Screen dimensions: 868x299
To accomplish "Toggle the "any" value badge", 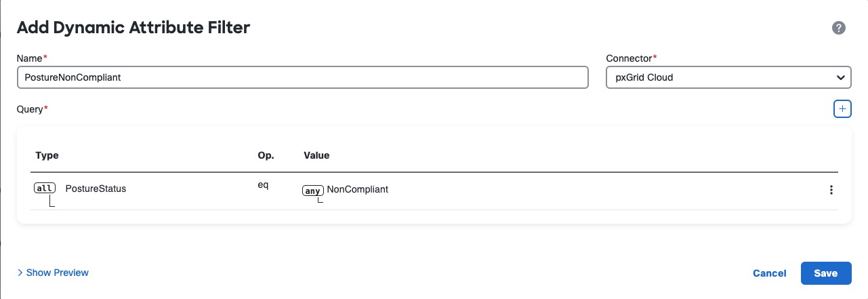I will coord(312,191).
